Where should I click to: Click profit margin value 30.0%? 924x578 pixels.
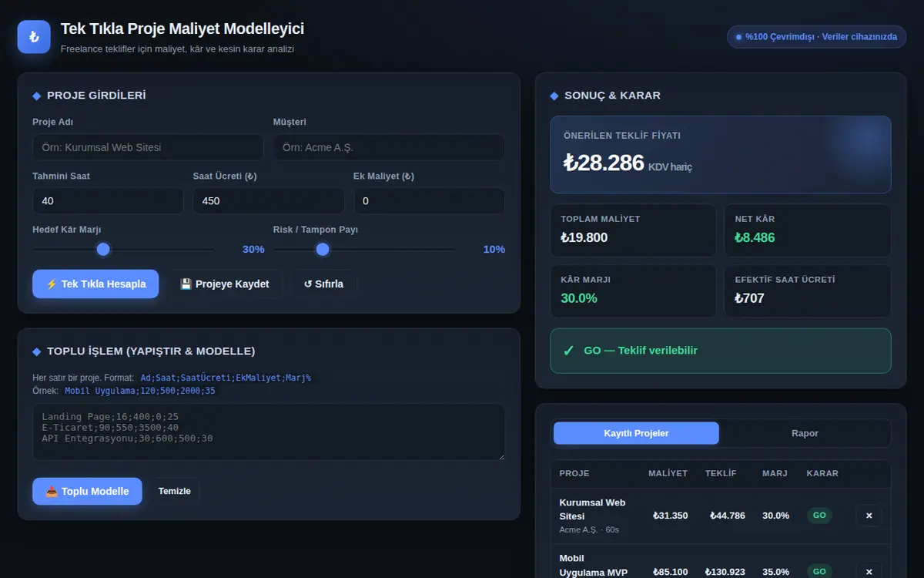[579, 298]
